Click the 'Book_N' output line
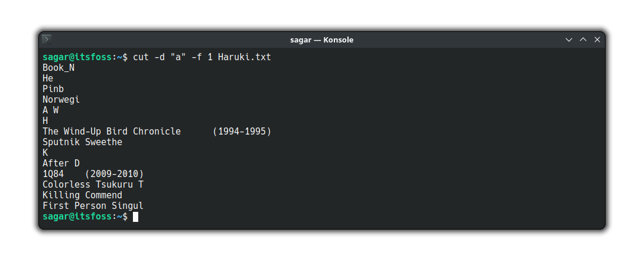 click(x=58, y=68)
